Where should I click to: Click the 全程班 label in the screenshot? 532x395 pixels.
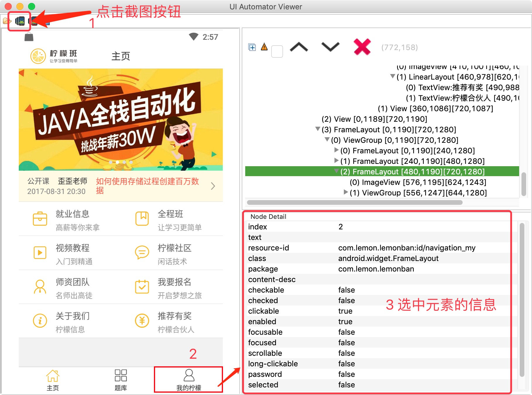(x=170, y=214)
